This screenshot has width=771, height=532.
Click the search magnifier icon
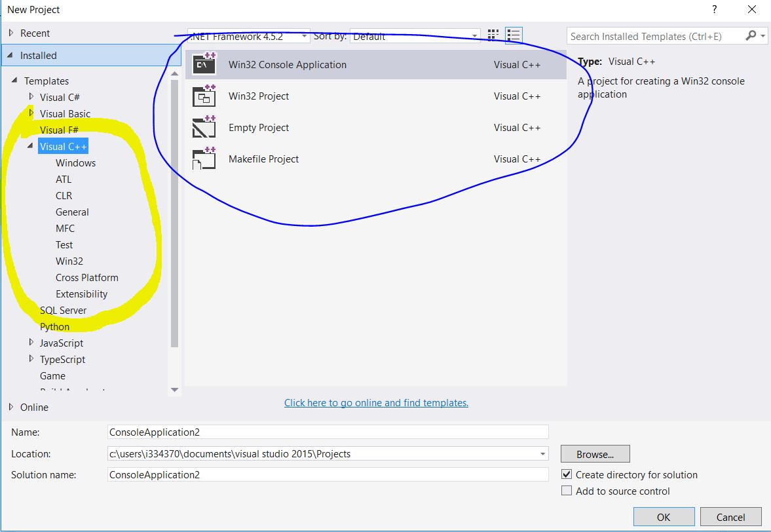[x=751, y=36]
